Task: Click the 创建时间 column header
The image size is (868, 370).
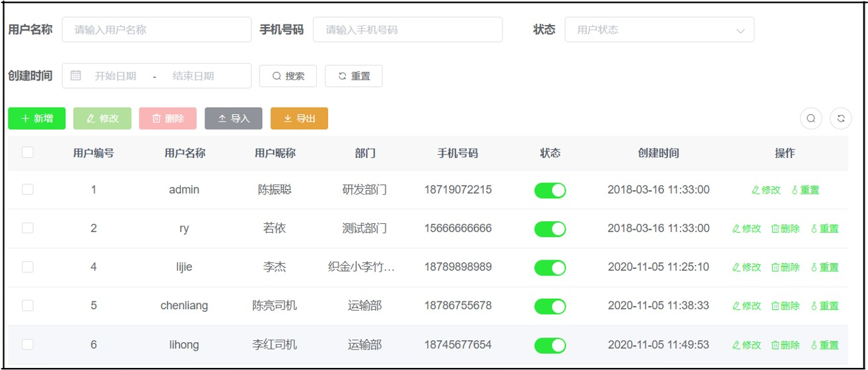Action: (x=659, y=153)
